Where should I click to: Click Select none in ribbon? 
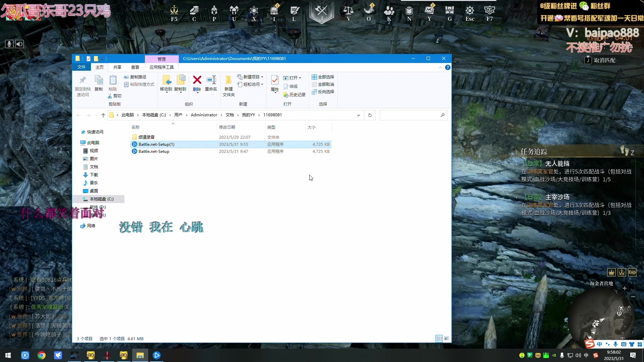tap(323, 84)
